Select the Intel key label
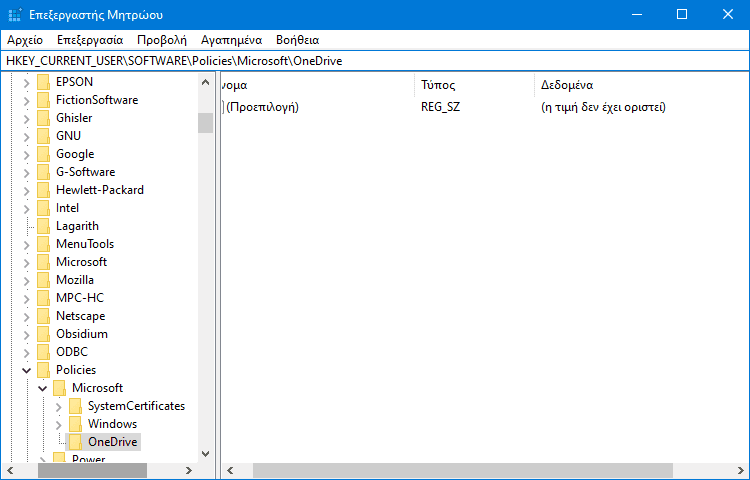This screenshot has width=750, height=480. [67, 208]
